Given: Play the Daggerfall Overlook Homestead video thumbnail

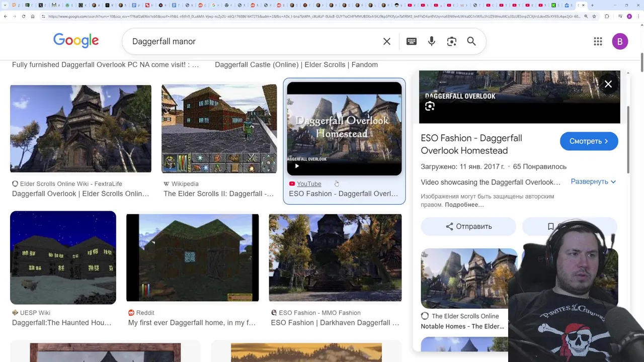Looking at the screenshot, I should [x=344, y=128].
